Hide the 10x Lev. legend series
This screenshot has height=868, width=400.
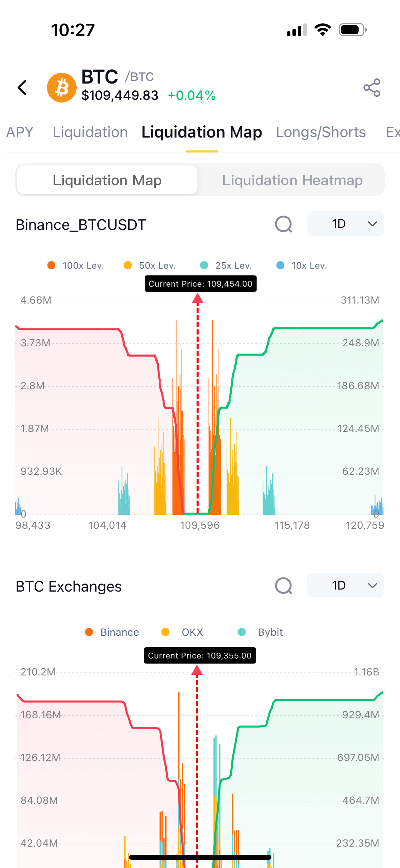(x=302, y=266)
